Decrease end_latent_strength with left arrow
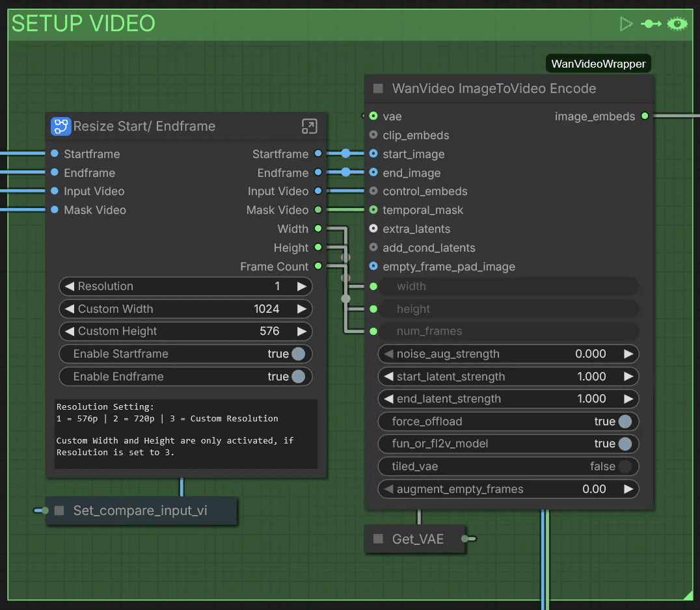The width and height of the screenshot is (700, 610). 389,399
